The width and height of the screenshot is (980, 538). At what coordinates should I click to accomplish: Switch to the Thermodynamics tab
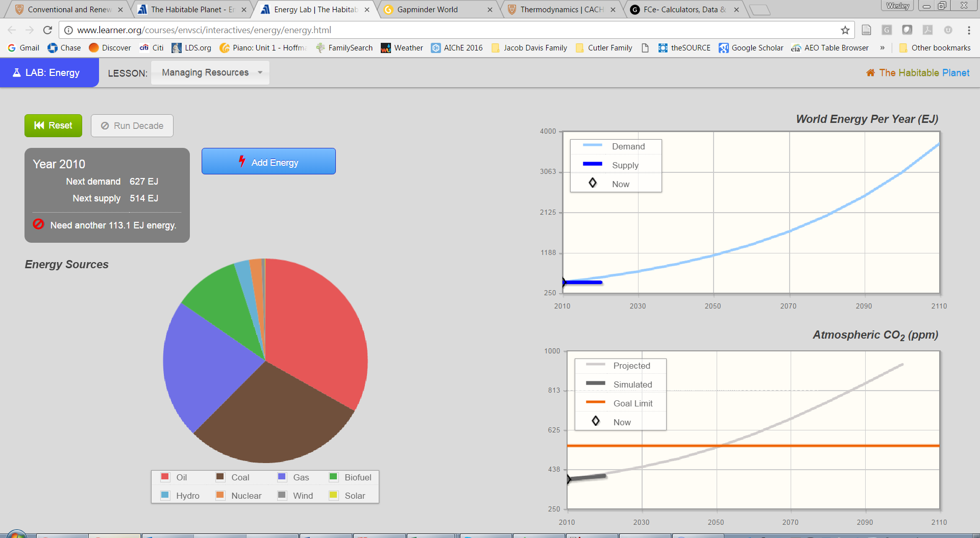[x=560, y=10]
